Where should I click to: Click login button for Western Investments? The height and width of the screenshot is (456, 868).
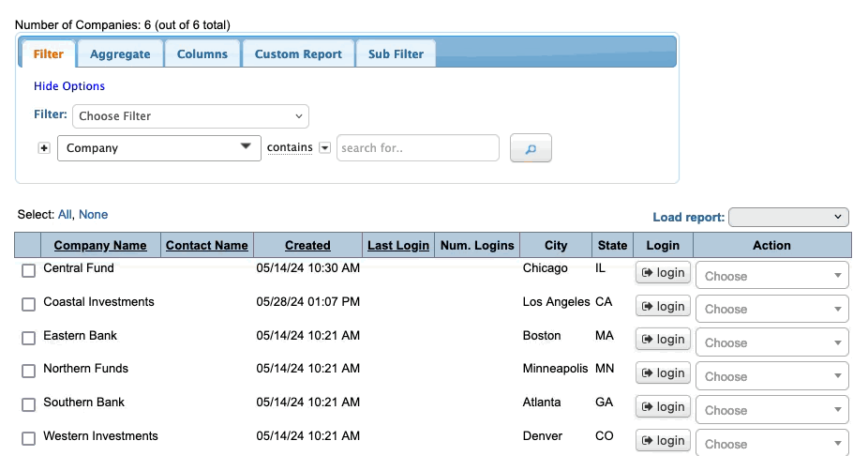click(x=663, y=441)
